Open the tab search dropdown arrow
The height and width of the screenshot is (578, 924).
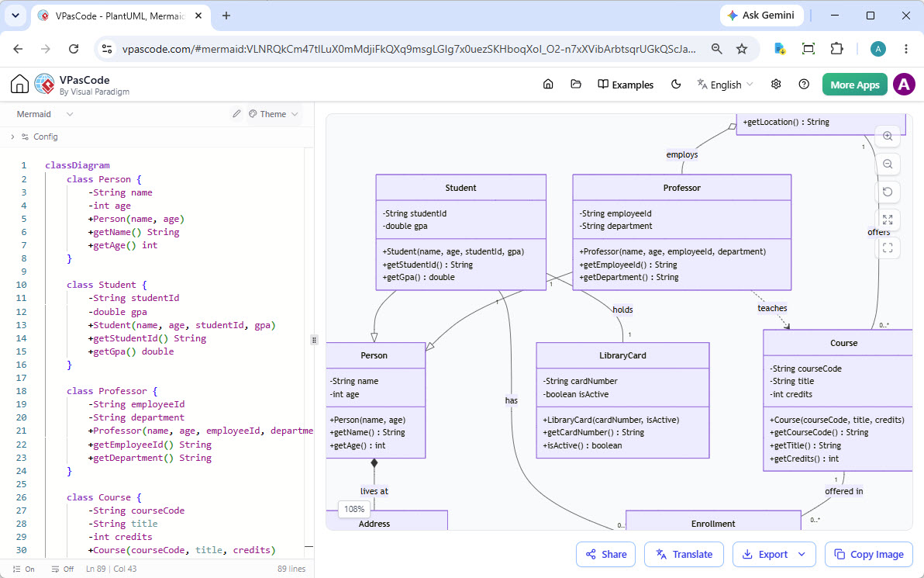click(x=16, y=16)
